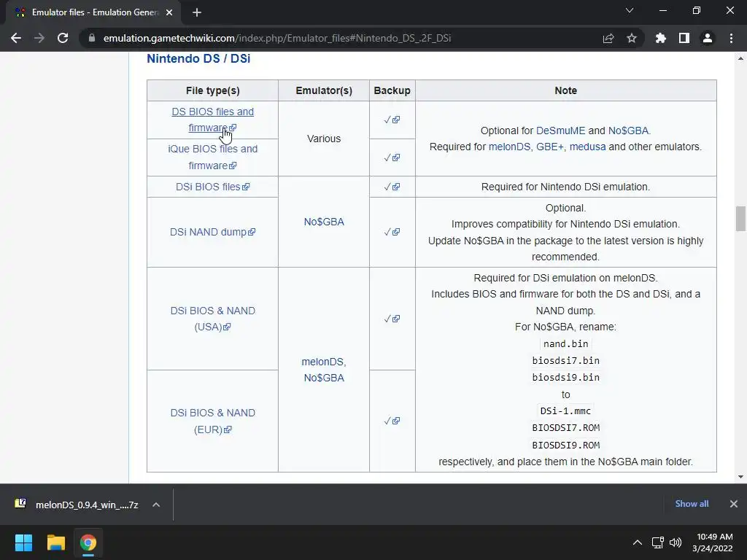Open DSi BIOS & NAND (USA) link
The image size is (747, 560).
pos(212,319)
